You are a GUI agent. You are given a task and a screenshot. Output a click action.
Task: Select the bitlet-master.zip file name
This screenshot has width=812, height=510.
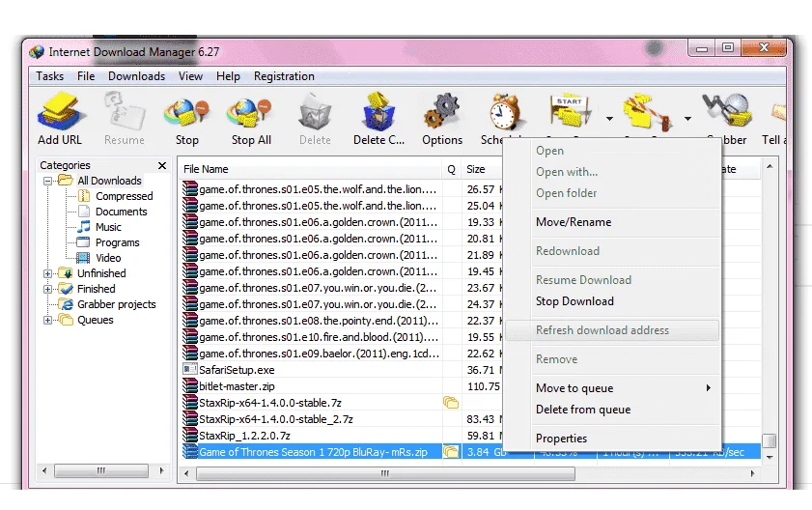point(237,386)
